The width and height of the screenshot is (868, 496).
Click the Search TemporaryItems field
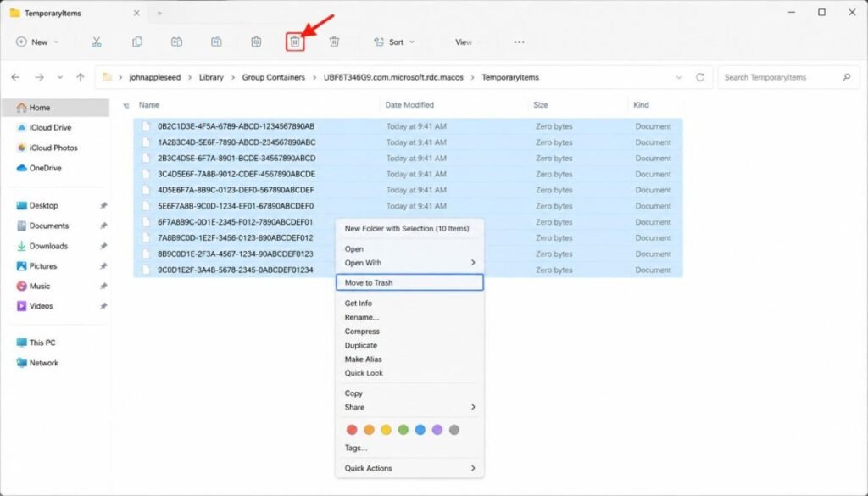[x=789, y=77]
